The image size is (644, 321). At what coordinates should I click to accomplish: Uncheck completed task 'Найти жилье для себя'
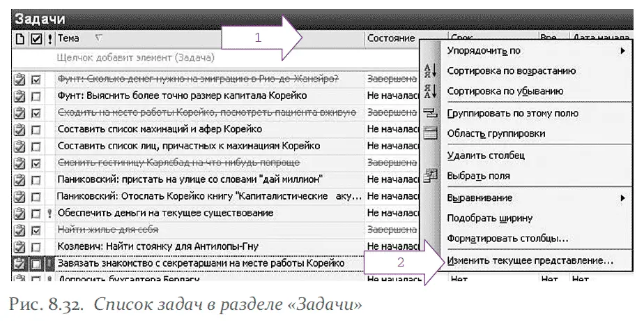tap(36, 230)
